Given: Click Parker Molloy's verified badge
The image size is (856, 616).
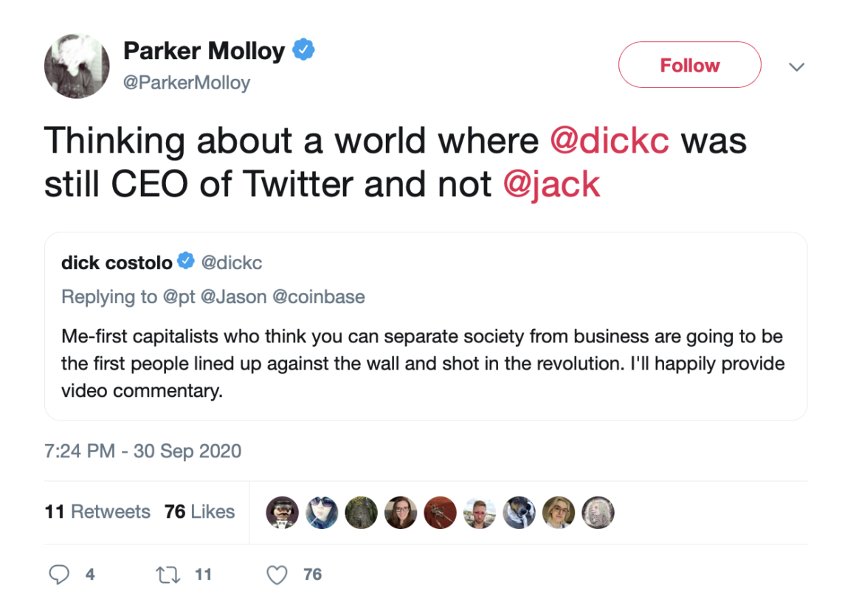Looking at the screenshot, I should click(304, 51).
